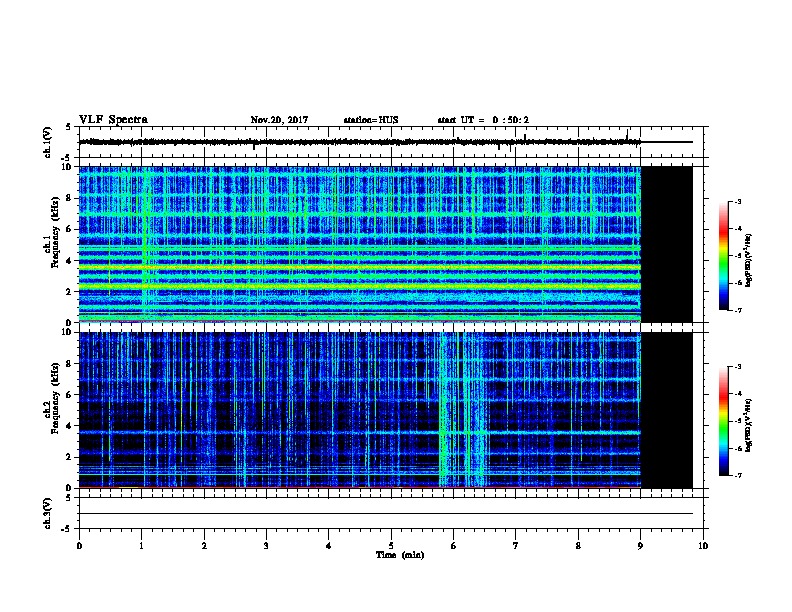This screenshot has height=612, width=792.
Task: Click the ch.1 spectrogram color bar
Action: pos(723,256)
